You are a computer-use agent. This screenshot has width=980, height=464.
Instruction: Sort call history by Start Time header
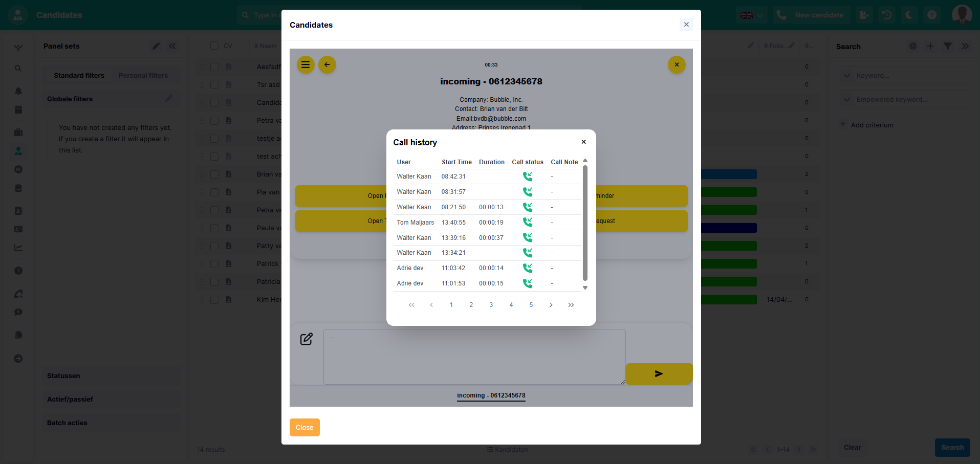coord(456,162)
